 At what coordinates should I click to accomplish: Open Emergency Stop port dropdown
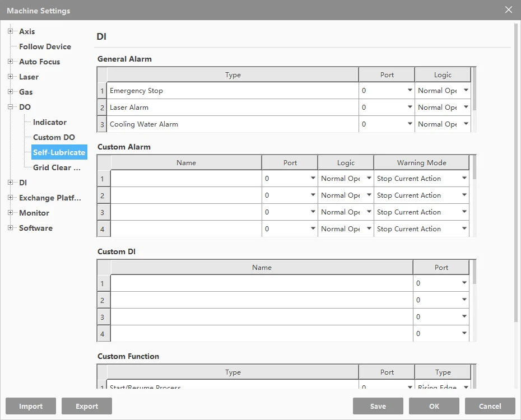pos(410,91)
